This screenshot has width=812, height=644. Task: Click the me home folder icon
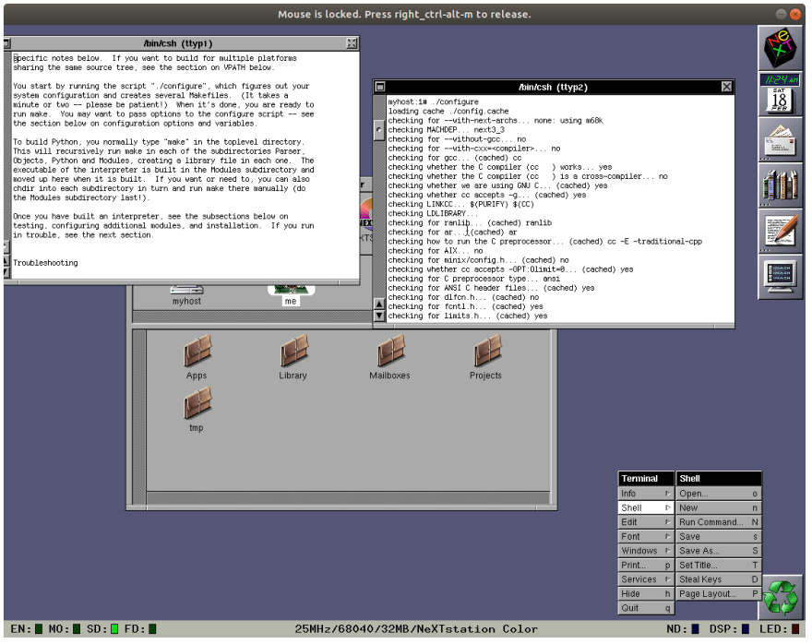point(291,295)
